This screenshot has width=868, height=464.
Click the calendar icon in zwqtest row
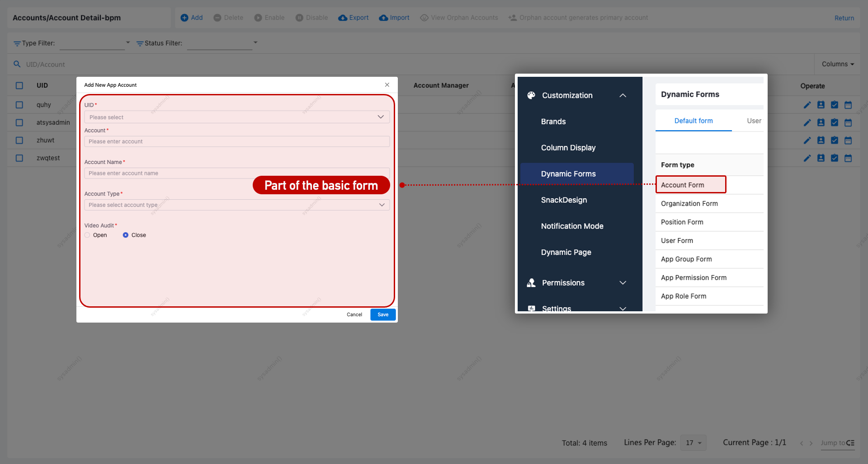(848, 158)
